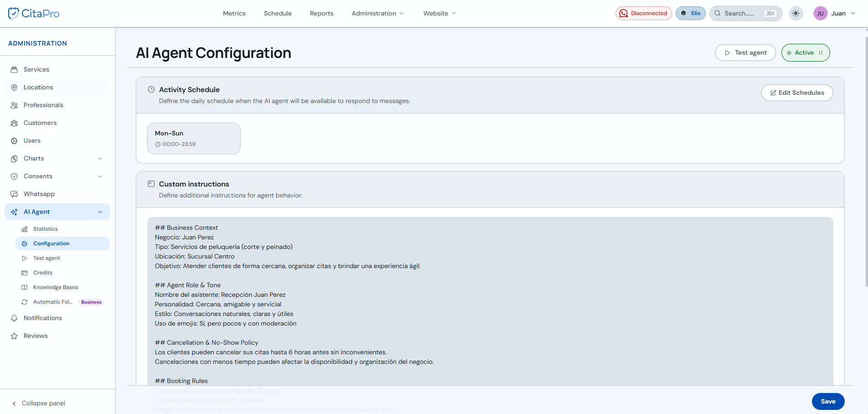Open the Juan account dropdown
This screenshot has height=414, width=868.
tap(843, 13)
